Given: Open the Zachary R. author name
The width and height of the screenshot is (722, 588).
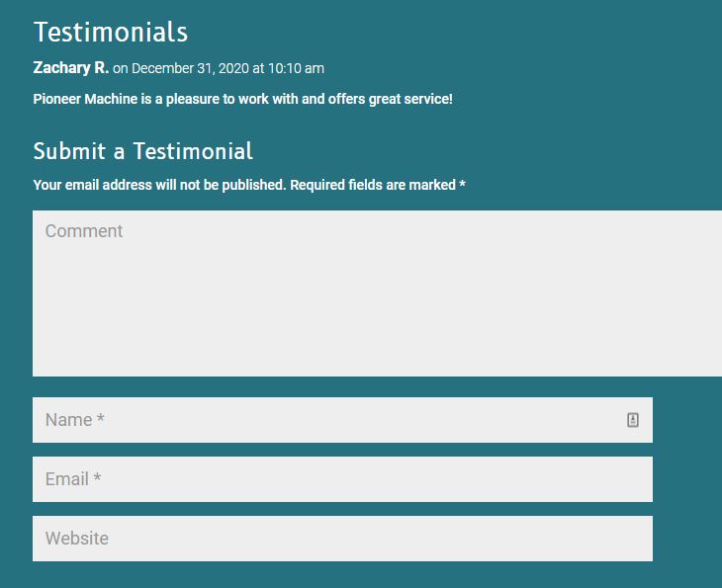Looking at the screenshot, I should [x=71, y=67].
